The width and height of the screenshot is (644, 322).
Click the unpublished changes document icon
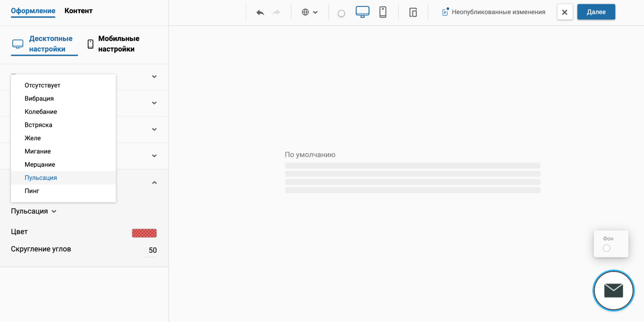[445, 12]
